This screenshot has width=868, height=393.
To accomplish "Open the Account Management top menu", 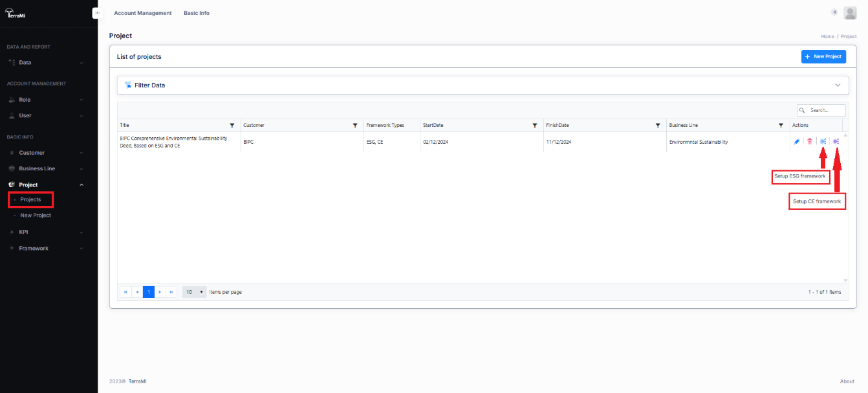I will pyautogui.click(x=143, y=13).
